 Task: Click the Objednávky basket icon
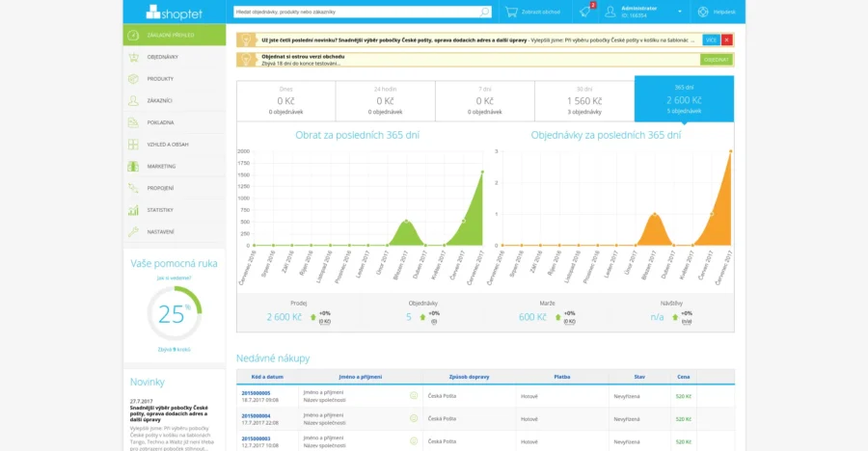tap(133, 57)
